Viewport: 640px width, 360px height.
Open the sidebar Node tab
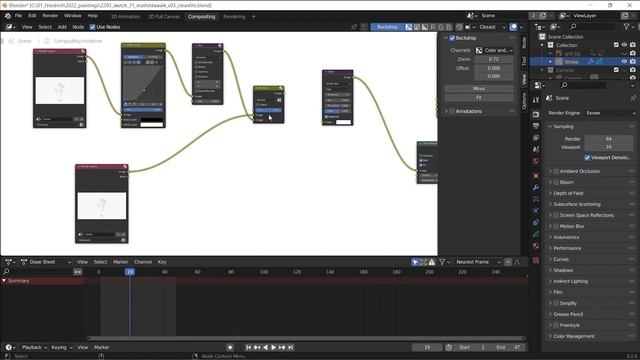(x=524, y=43)
